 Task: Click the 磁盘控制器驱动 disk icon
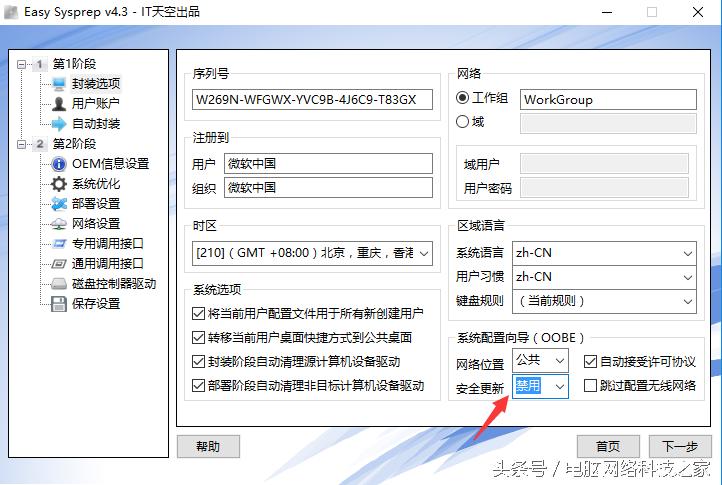pos(59,284)
